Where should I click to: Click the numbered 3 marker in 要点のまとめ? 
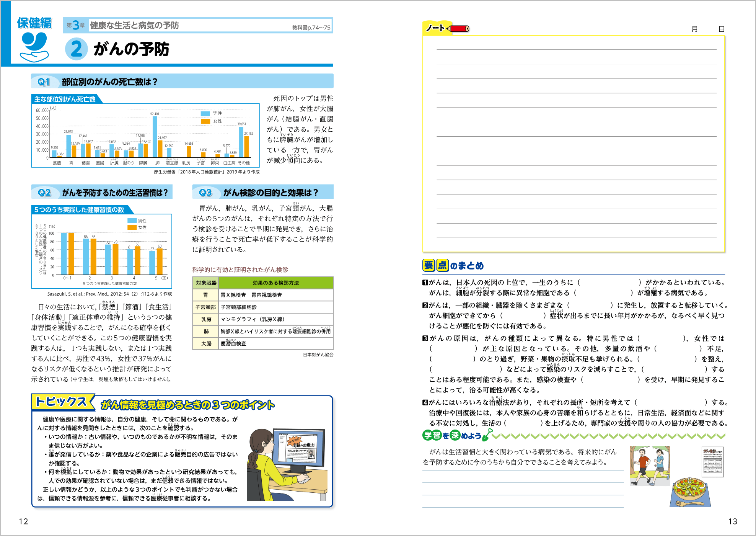coord(425,338)
